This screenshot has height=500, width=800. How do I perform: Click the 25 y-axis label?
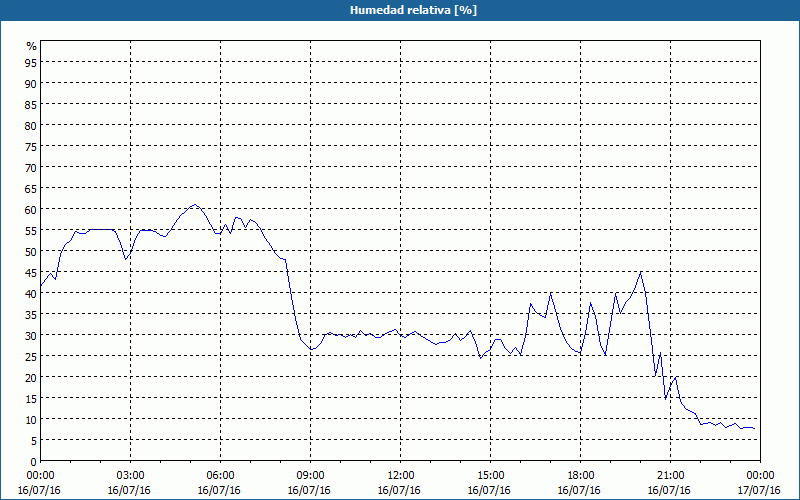[31, 357]
